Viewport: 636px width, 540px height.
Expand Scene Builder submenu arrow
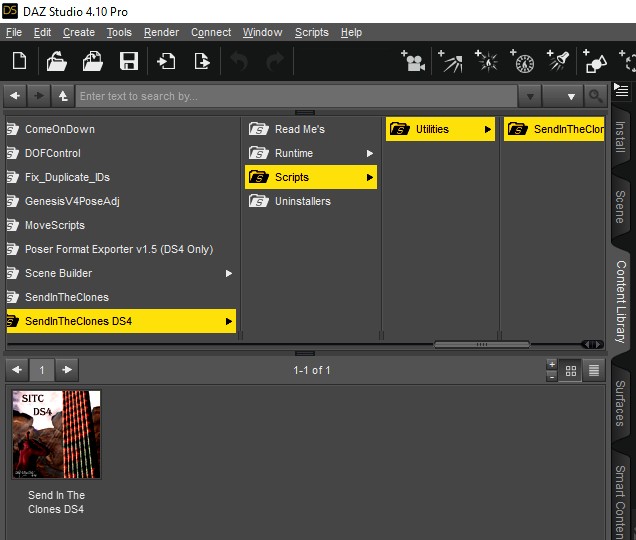[229, 273]
